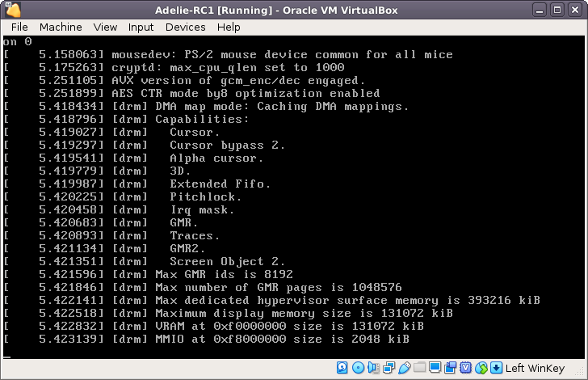Click the 'Pitchlock.' line

click(x=122, y=196)
